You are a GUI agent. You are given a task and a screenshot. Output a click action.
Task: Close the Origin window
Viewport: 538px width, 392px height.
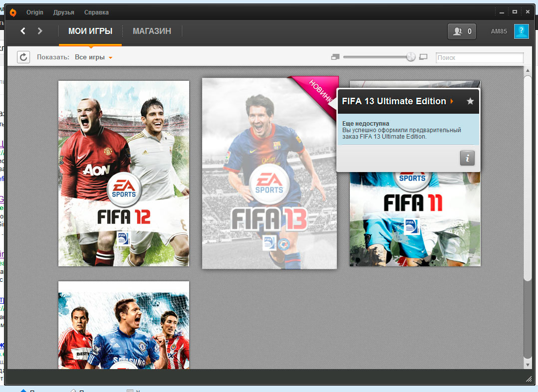click(x=528, y=12)
